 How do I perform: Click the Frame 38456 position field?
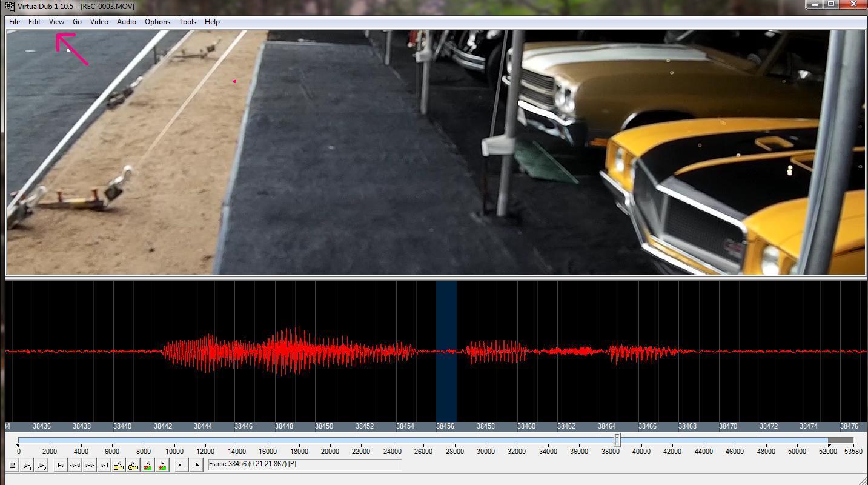point(304,464)
